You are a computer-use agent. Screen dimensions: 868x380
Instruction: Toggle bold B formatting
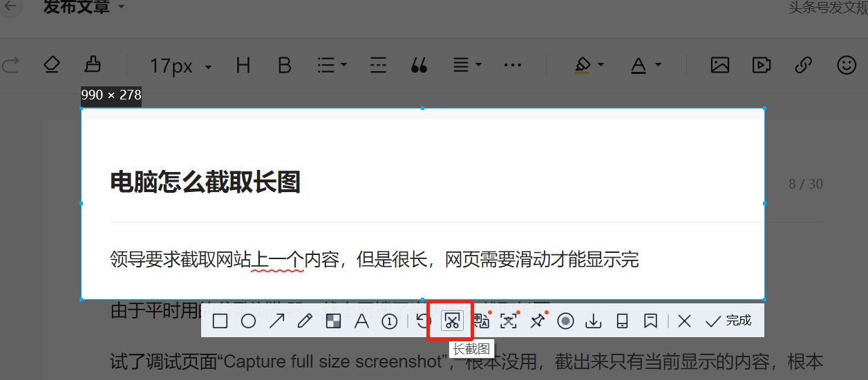coord(284,66)
